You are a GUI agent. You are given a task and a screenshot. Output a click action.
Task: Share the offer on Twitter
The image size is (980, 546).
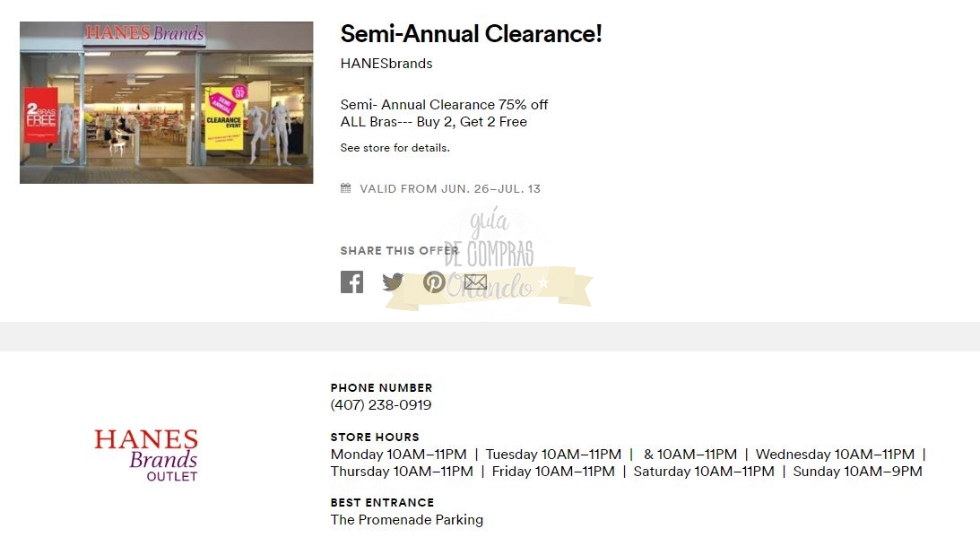[x=393, y=282]
